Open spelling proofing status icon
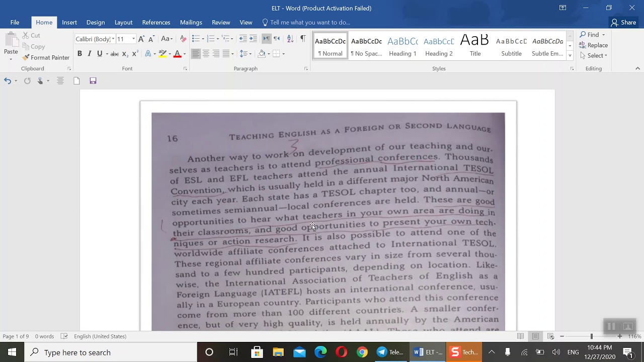The height and width of the screenshot is (362, 644). (x=64, y=336)
